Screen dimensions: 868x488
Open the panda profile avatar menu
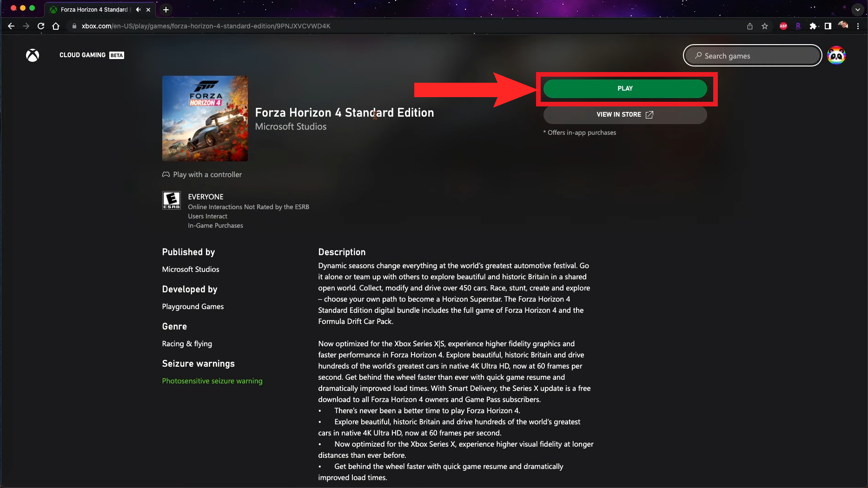(836, 56)
